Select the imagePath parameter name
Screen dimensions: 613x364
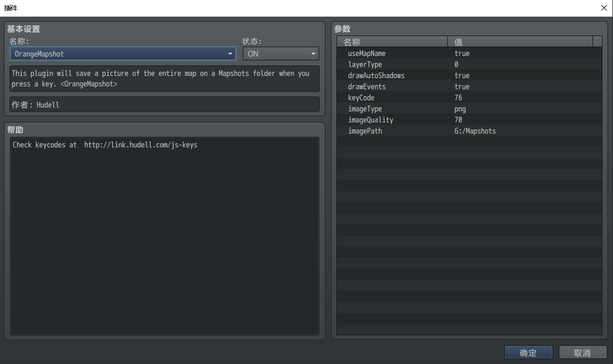point(365,131)
